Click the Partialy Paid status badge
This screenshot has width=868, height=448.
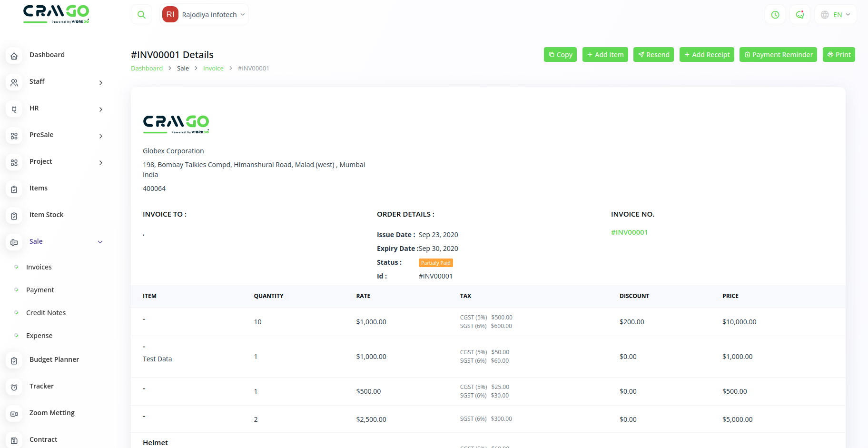click(436, 263)
